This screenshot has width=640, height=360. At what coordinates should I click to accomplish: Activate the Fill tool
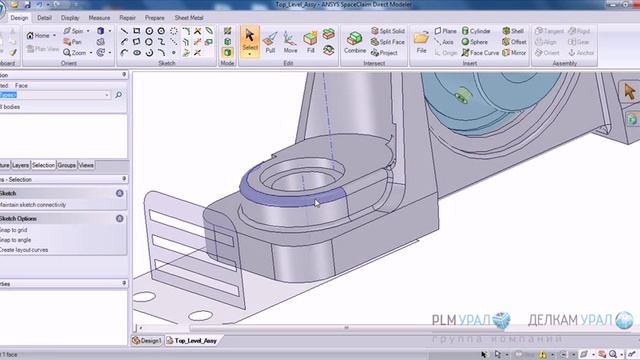311,42
